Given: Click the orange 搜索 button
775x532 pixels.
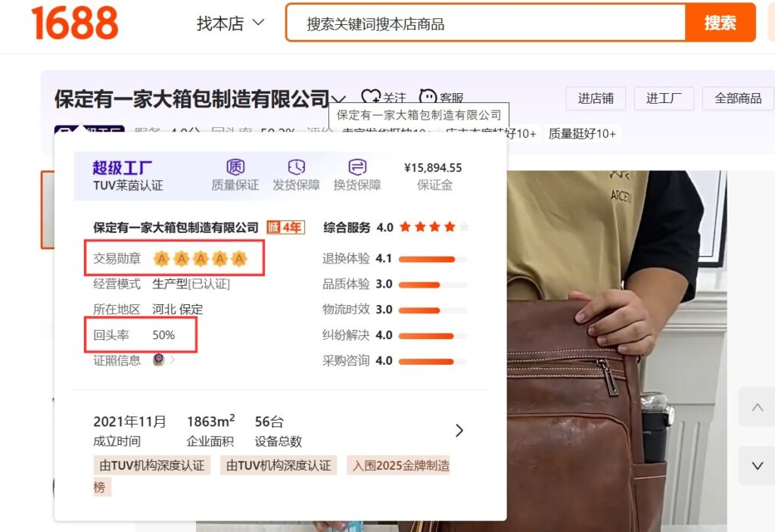Looking at the screenshot, I should (x=721, y=23).
